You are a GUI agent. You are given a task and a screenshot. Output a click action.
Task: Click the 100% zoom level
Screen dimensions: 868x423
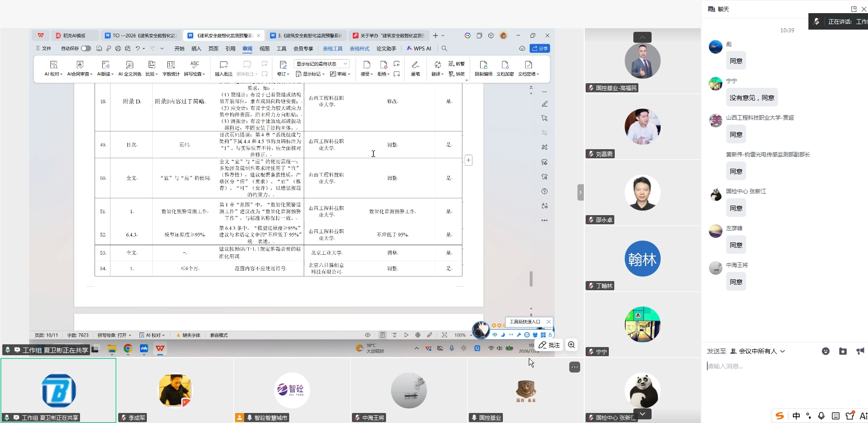[460, 335]
